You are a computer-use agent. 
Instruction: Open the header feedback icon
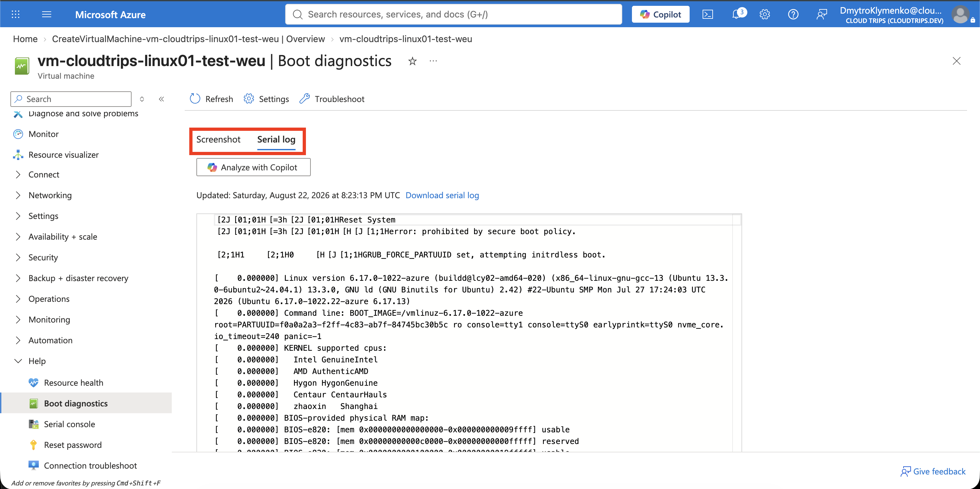[822, 15]
